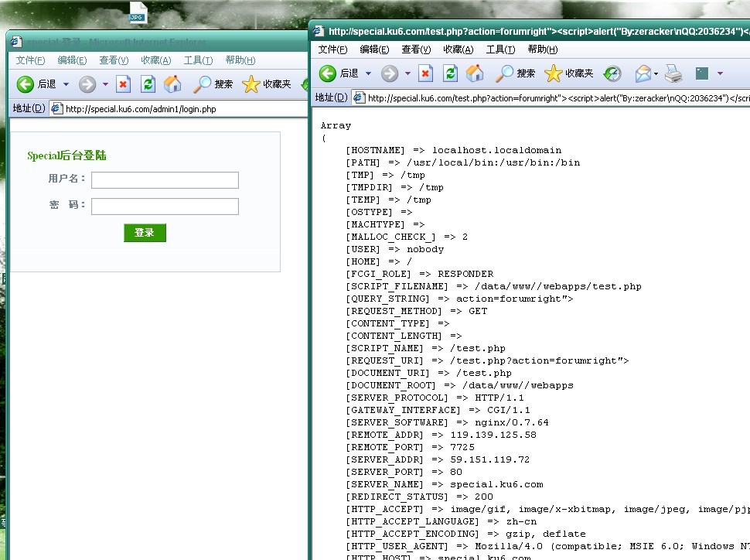Screen dimensions: 750x560
Task: Open Favorites star in the test.php window
Action: click(553, 73)
